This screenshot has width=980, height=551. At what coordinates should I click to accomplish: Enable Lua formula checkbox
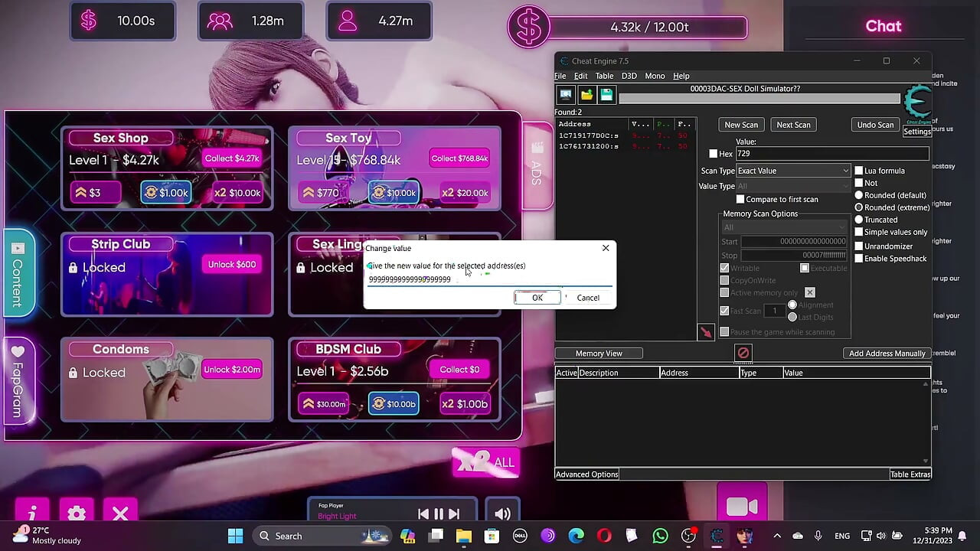[x=859, y=171]
